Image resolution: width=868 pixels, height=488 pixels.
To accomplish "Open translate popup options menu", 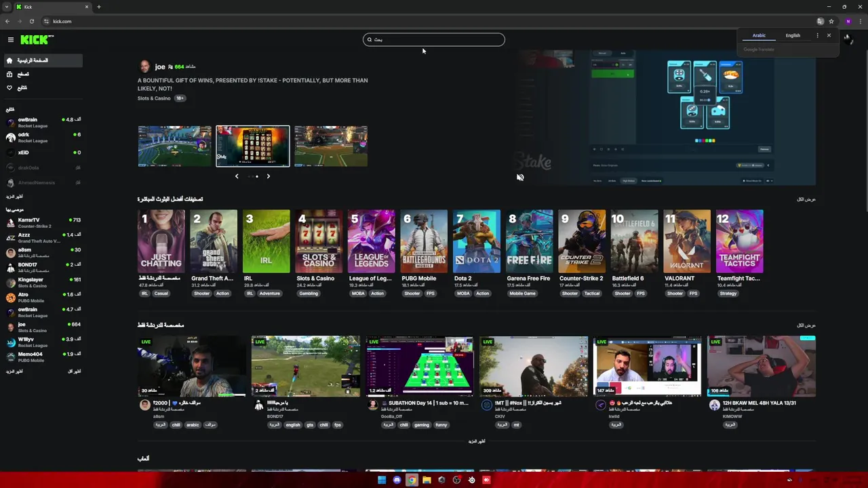I will [x=817, y=35].
